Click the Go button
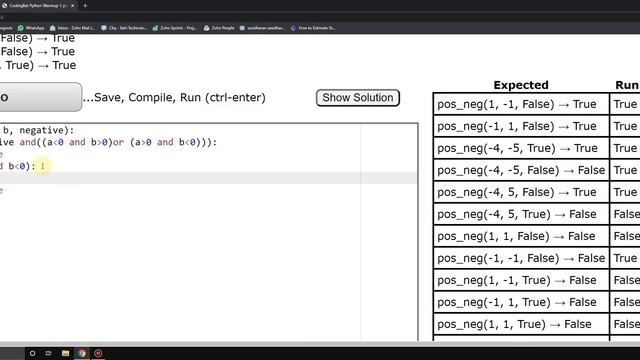 (40, 97)
